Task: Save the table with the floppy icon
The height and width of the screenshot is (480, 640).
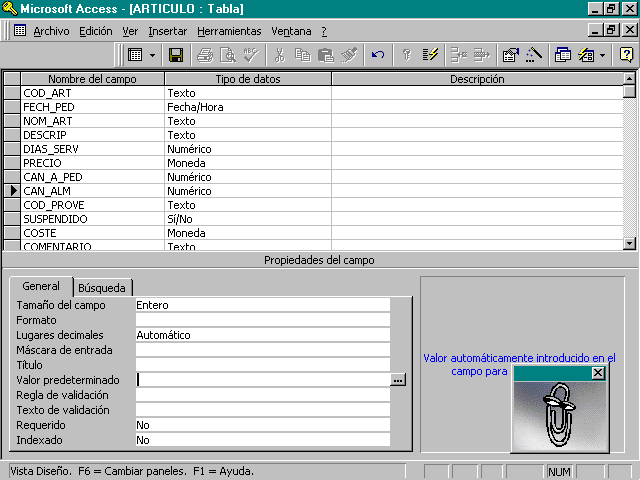Action: coord(176,55)
